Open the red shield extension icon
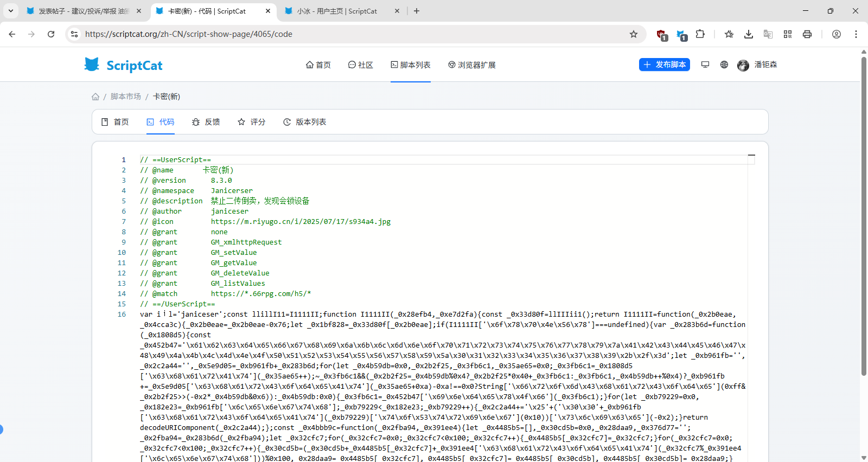The image size is (868, 462). (661, 35)
